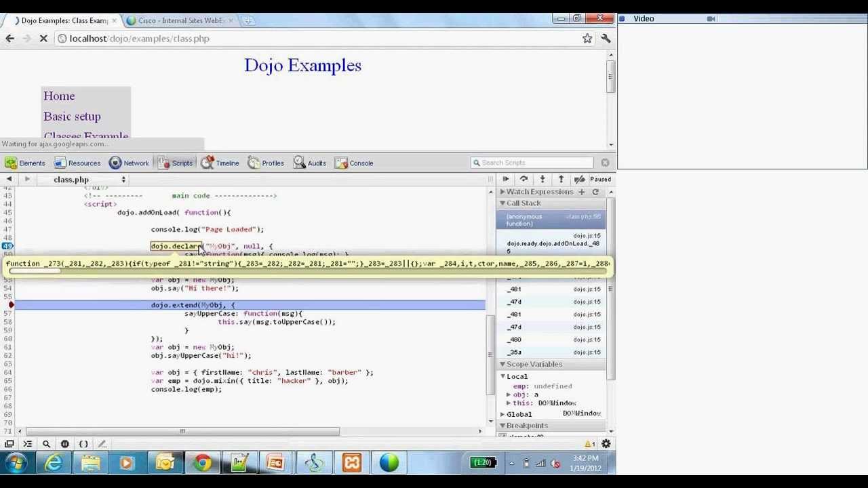This screenshot has height=488, width=868.
Task: Switch to the Network panel
Action: click(129, 163)
